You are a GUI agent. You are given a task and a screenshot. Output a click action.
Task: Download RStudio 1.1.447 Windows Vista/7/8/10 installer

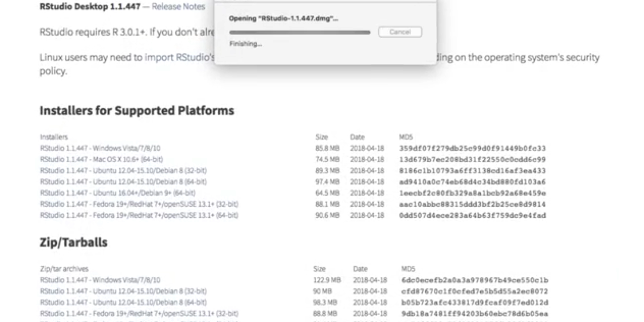100,148
